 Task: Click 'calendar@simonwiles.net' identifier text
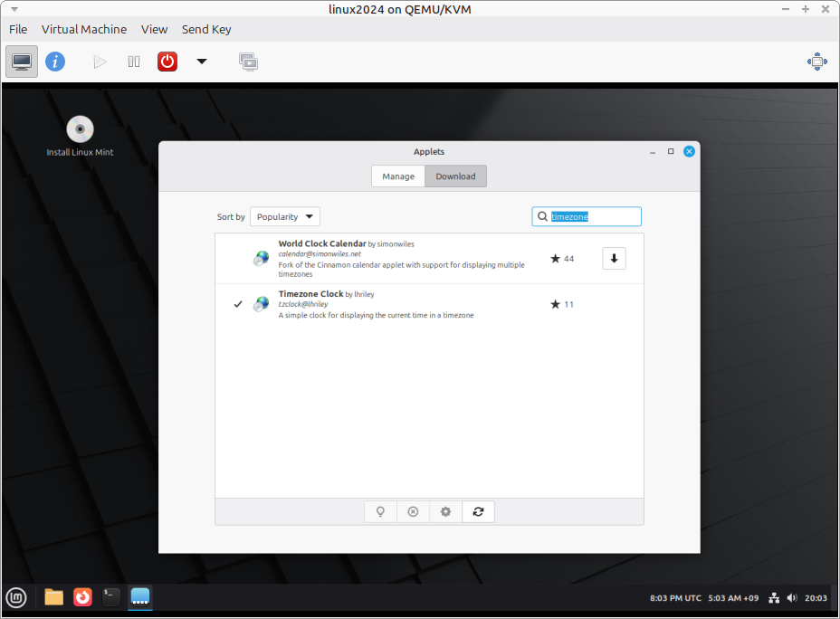320,253
